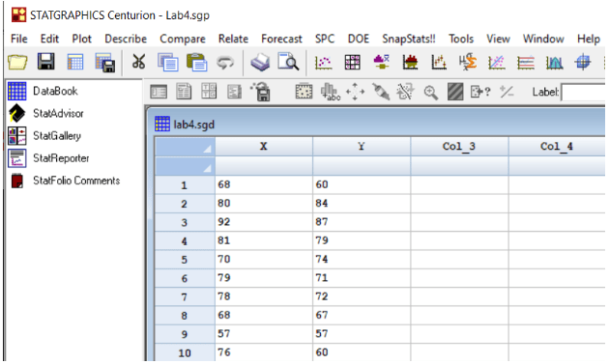The image size is (609, 364).
Task: Click the add text 'abc' chart icon
Action: (331, 93)
